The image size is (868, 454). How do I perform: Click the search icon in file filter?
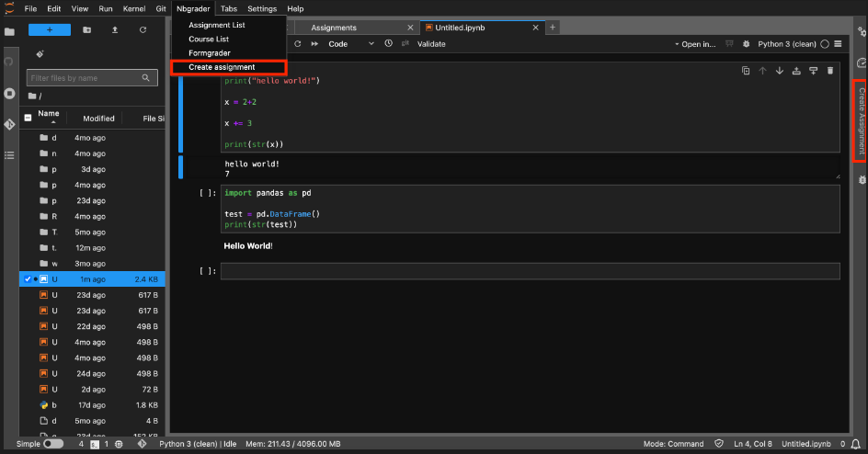point(145,78)
